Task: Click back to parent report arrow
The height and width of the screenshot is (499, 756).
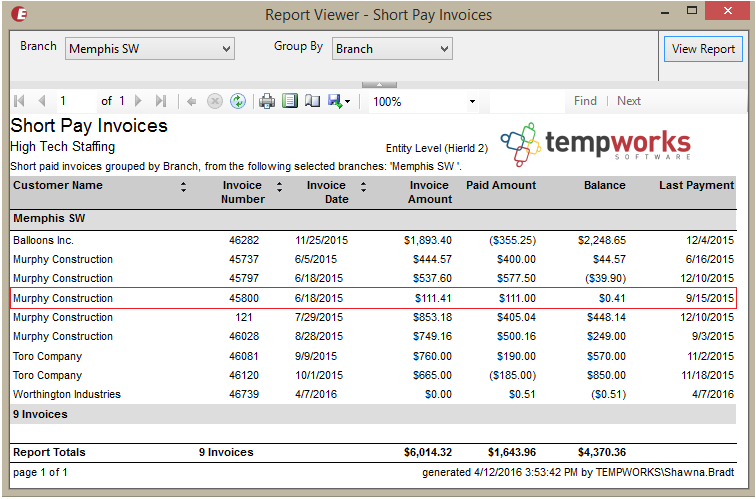Action: click(192, 101)
